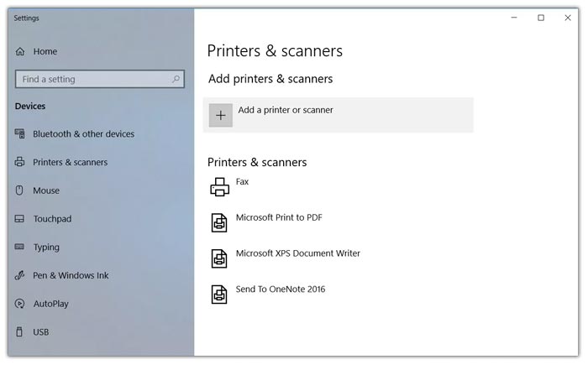588x365 pixels.
Task: Click Add a printer or scanner
Action: click(x=338, y=115)
